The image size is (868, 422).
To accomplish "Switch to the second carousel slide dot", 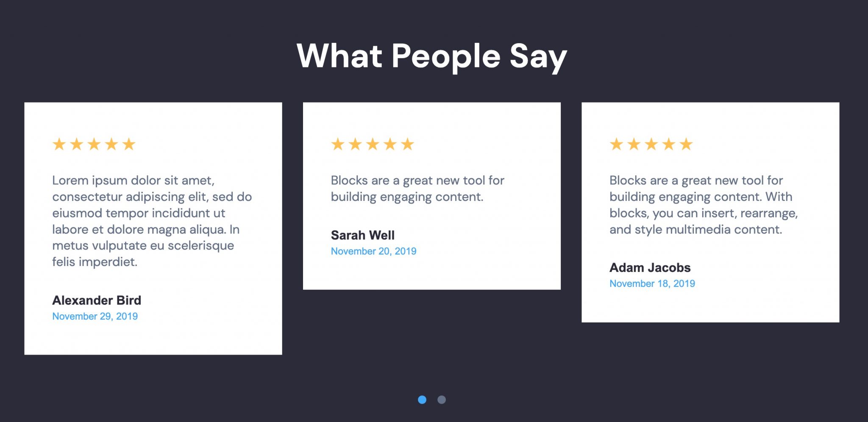I will click(442, 400).
